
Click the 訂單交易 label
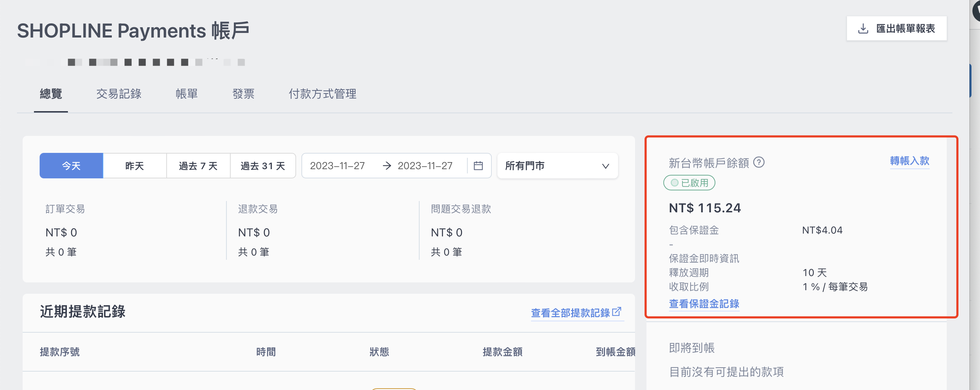(x=65, y=209)
